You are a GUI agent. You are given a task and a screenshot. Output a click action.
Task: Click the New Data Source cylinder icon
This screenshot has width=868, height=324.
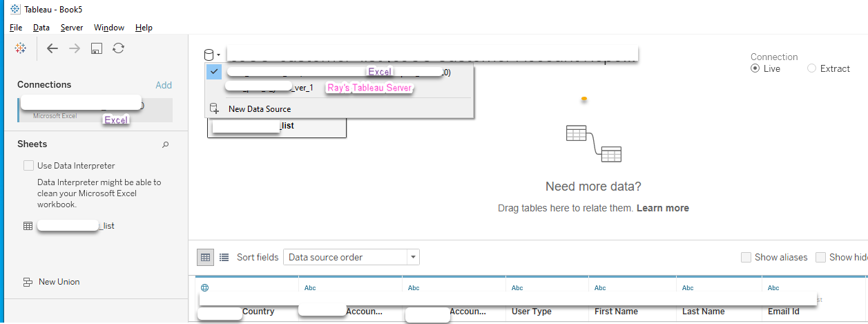pyautogui.click(x=215, y=108)
